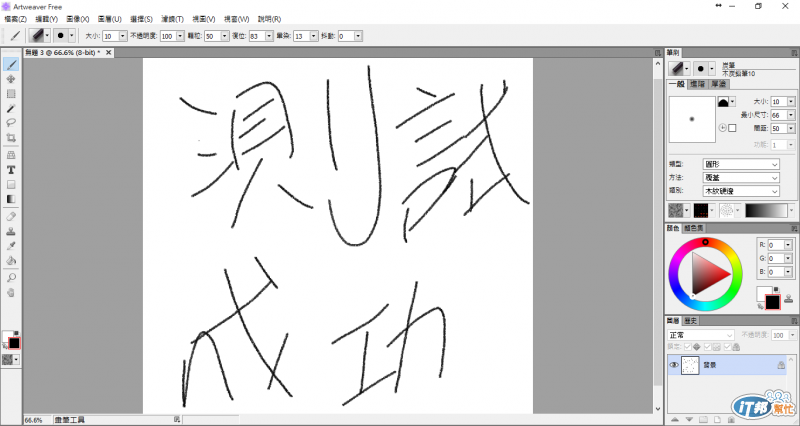Click canvas vertical scrollbar down arrow

click(658, 409)
